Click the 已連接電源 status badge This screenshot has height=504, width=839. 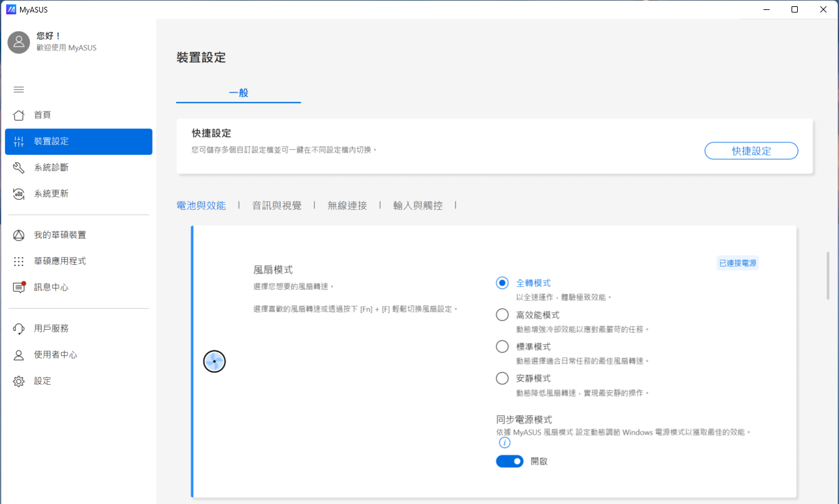(x=737, y=264)
